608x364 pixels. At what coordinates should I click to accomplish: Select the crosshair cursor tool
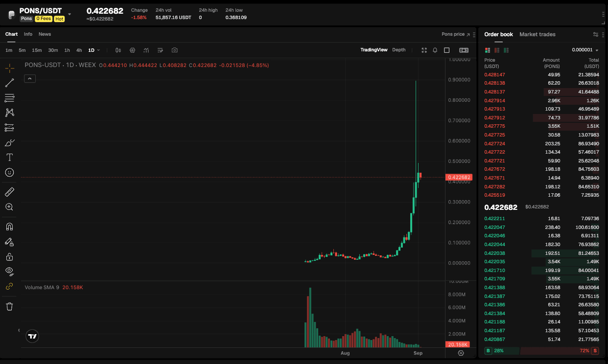click(9, 68)
